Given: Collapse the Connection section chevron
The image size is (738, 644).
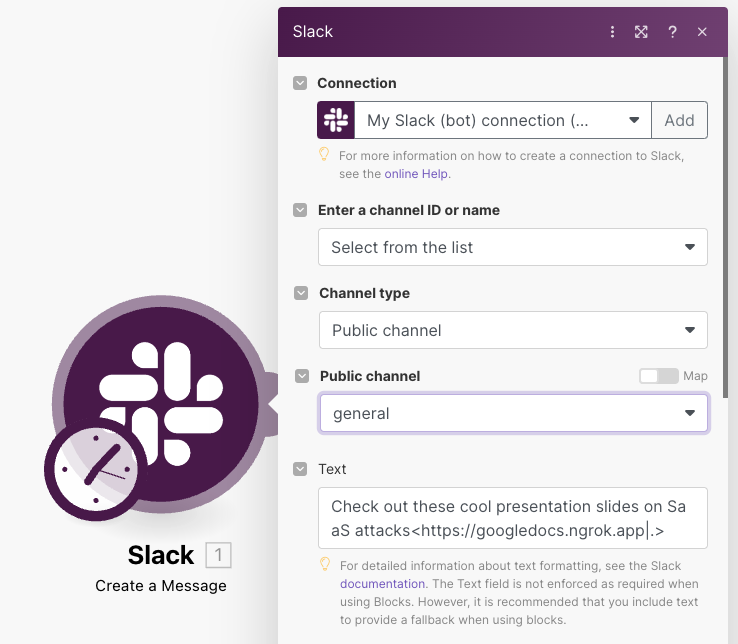Looking at the screenshot, I should pos(300,83).
